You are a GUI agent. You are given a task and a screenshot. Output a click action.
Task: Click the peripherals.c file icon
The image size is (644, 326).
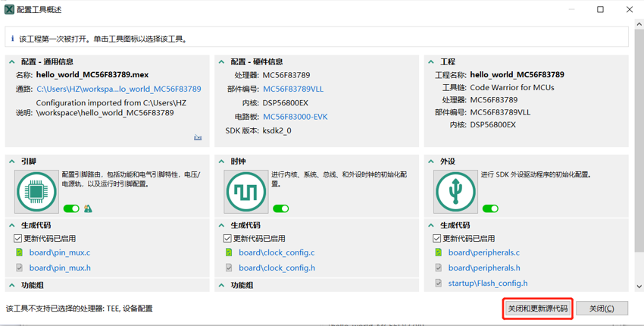click(x=438, y=252)
